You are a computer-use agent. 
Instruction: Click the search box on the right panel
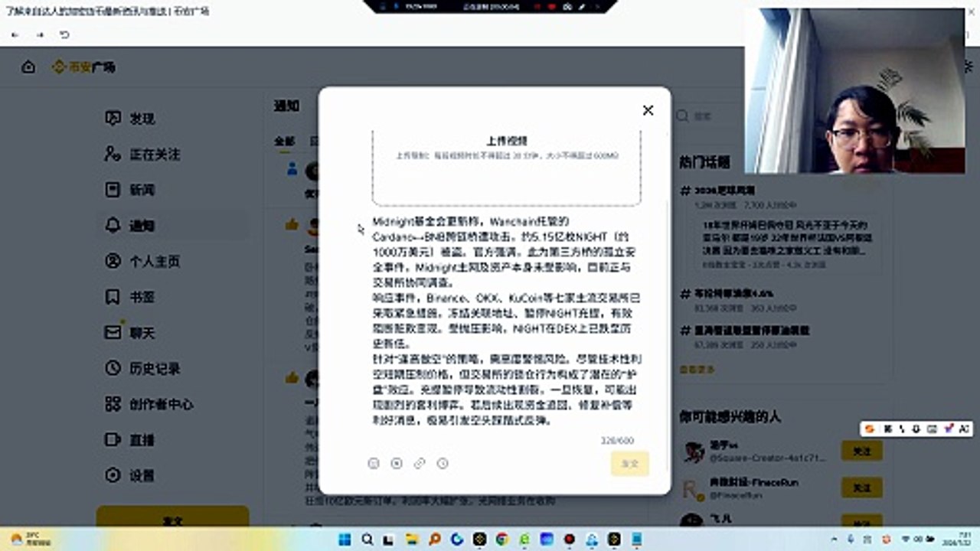(708, 116)
